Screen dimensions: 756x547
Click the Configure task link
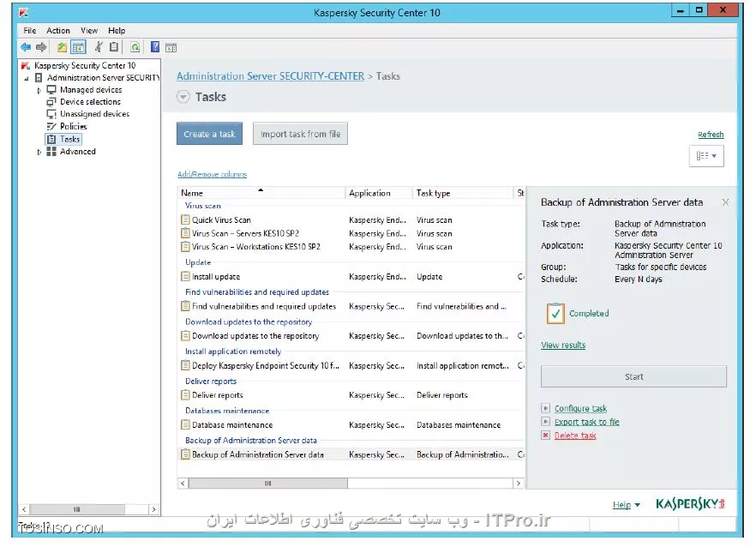point(580,408)
